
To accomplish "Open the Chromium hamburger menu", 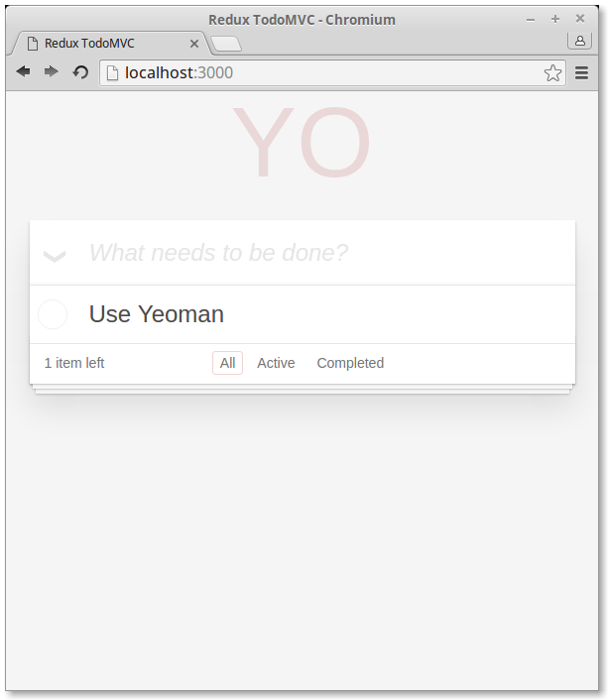I will pyautogui.click(x=582, y=72).
